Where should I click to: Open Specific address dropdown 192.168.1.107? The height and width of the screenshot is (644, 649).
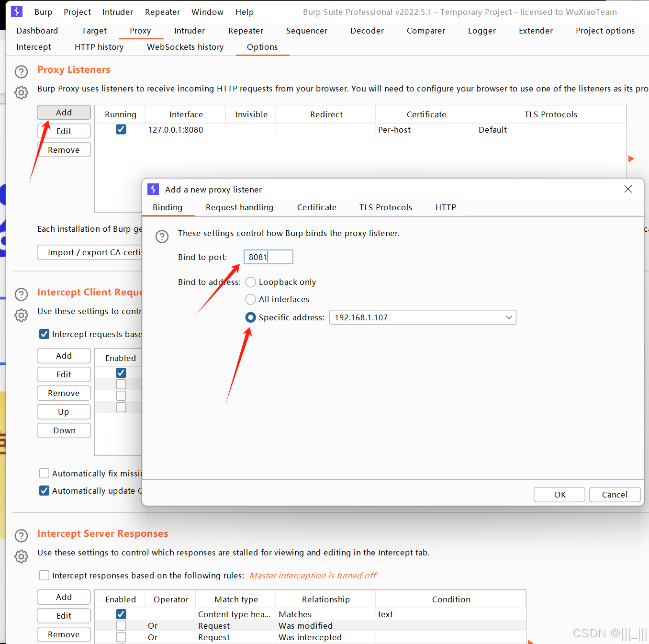click(423, 317)
